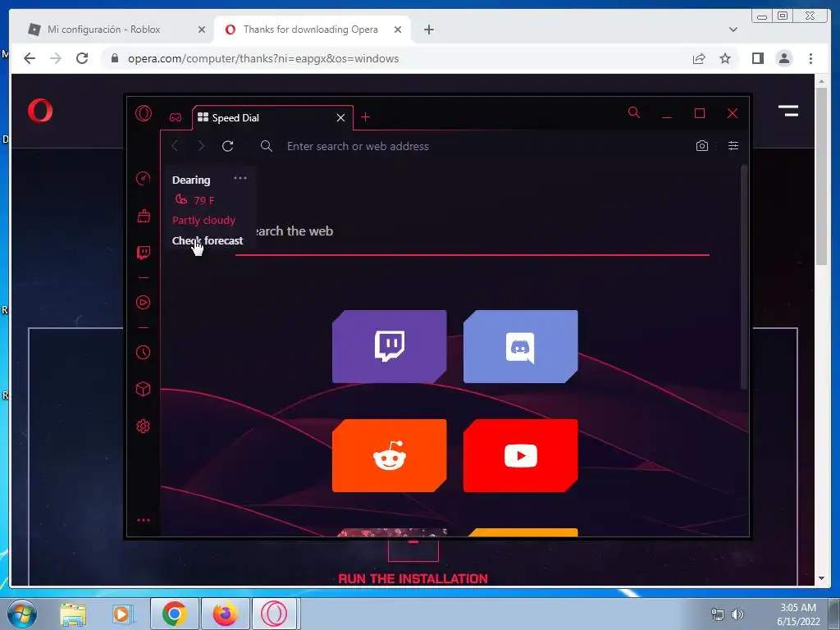This screenshot has height=630, width=840.
Task: Open the Reddit speed dial tile
Action: tap(390, 456)
